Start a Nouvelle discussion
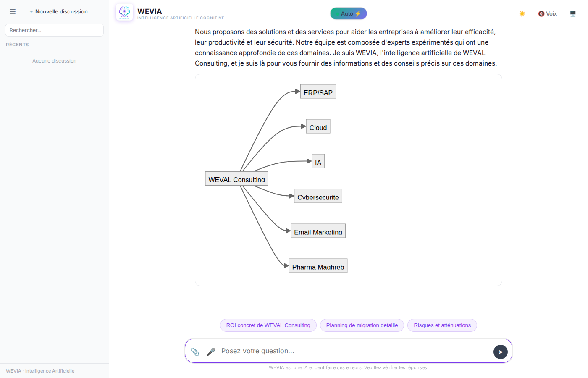The height and width of the screenshot is (378, 588). (58, 12)
